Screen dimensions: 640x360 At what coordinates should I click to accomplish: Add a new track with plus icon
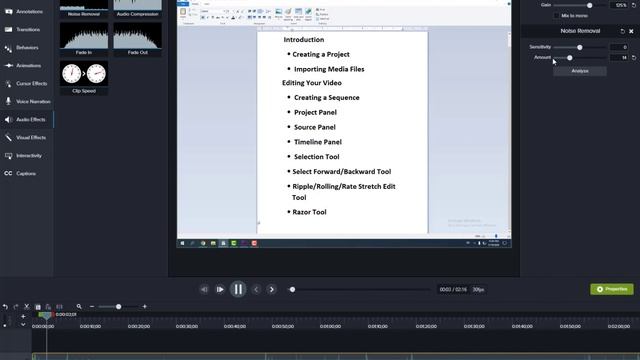[x=23, y=317]
